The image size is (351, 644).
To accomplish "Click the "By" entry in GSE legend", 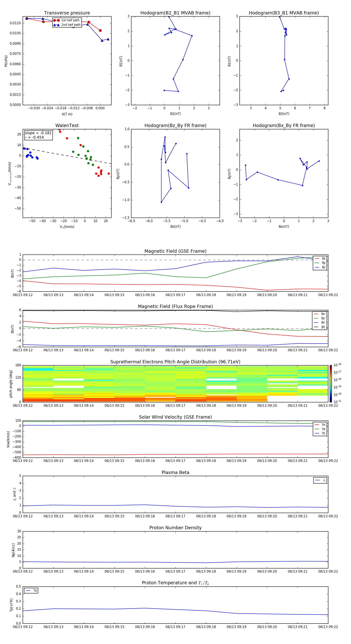I will pos(320,263).
